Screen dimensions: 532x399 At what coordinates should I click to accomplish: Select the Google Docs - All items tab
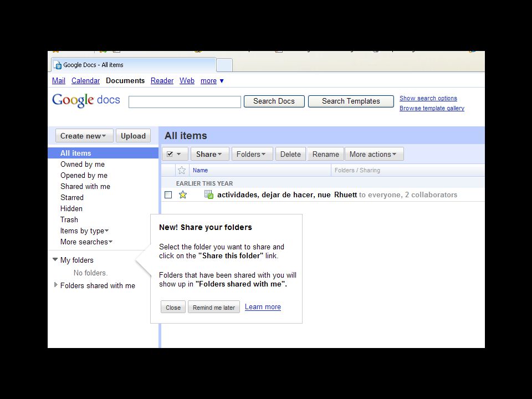point(134,65)
